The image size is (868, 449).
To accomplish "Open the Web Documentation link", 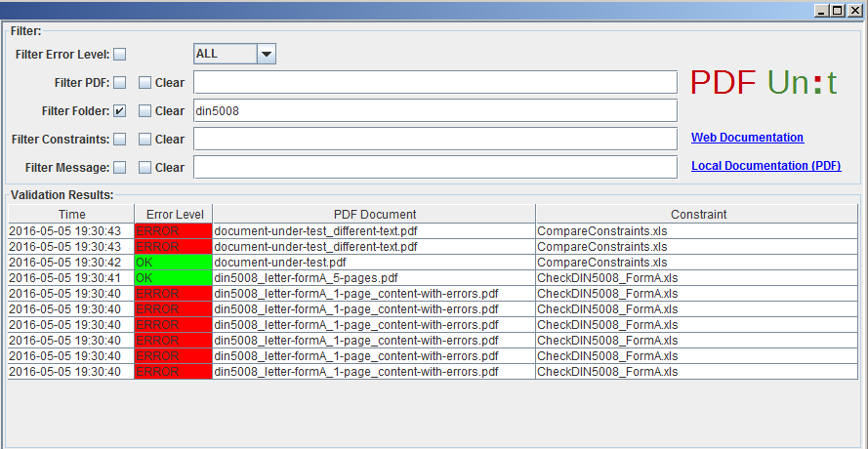I will 747,138.
